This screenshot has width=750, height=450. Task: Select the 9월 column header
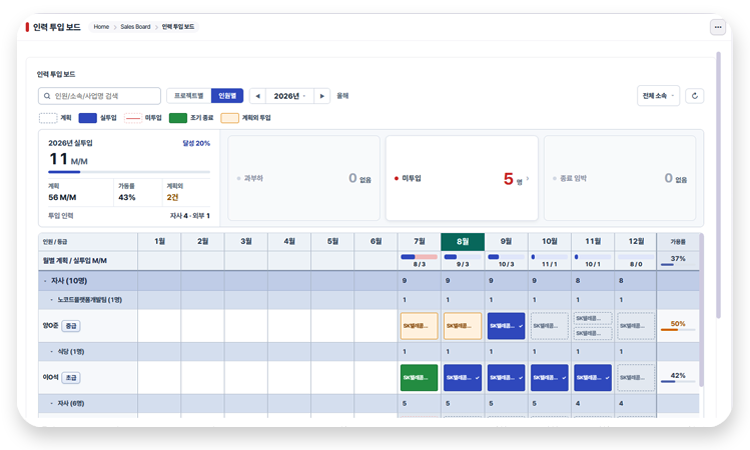[x=506, y=241]
